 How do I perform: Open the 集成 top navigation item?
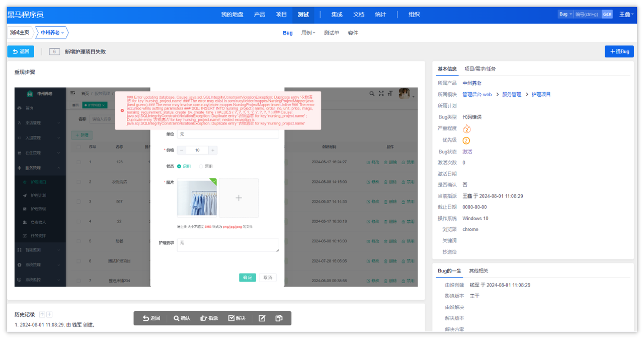(337, 14)
